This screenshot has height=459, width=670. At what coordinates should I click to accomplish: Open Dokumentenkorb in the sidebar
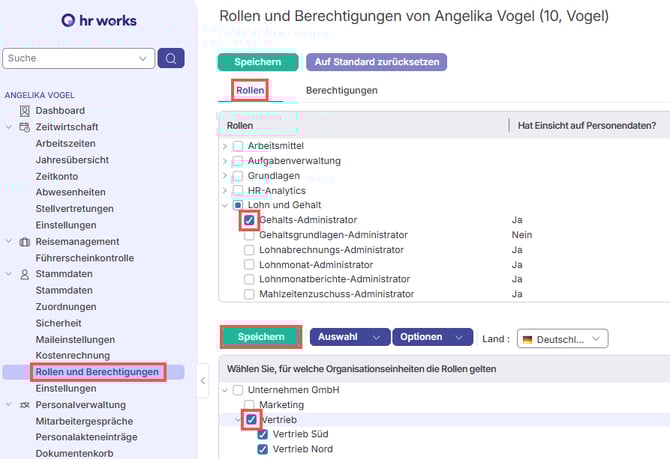pyautogui.click(x=74, y=453)
